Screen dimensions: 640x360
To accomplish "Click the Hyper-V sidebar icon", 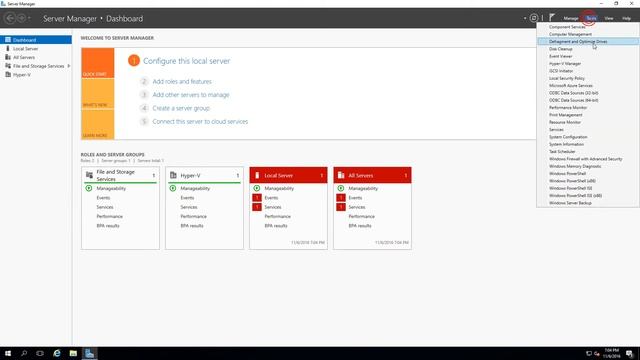I will pyautogui.click(x=8, y=75).
